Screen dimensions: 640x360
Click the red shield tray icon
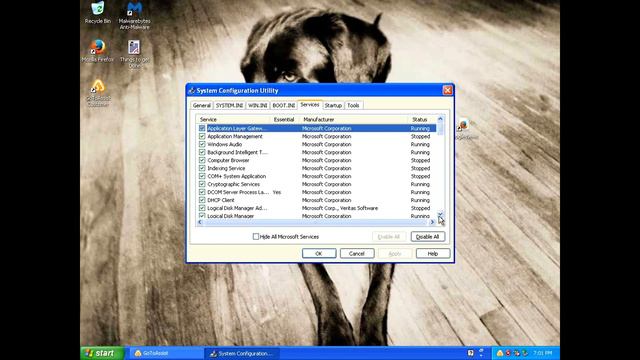[x=508, y=353]
